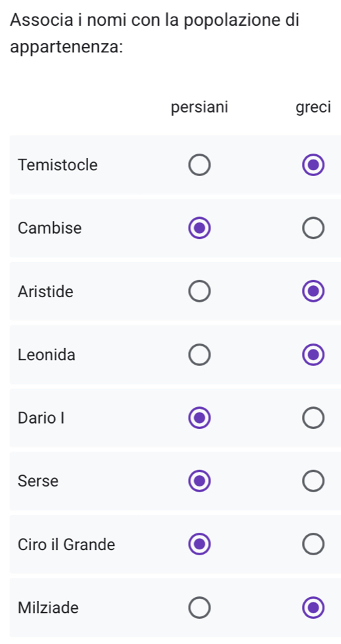Pick greci option for Dario I
Screen dimensions: 341x644
click(313, 418)
